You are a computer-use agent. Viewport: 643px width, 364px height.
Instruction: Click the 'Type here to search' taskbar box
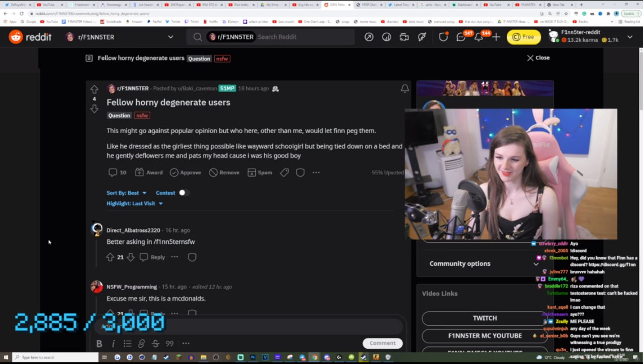coord(55,357)
